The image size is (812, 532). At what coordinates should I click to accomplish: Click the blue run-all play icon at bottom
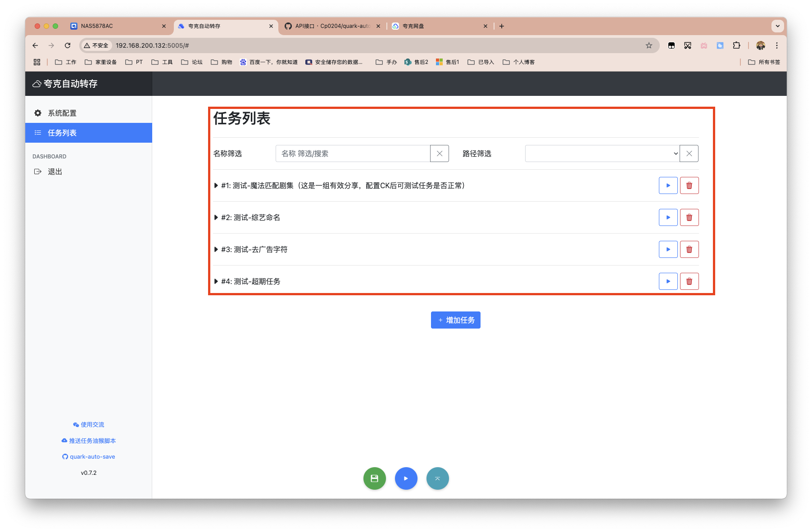click(x=406, y=478)
